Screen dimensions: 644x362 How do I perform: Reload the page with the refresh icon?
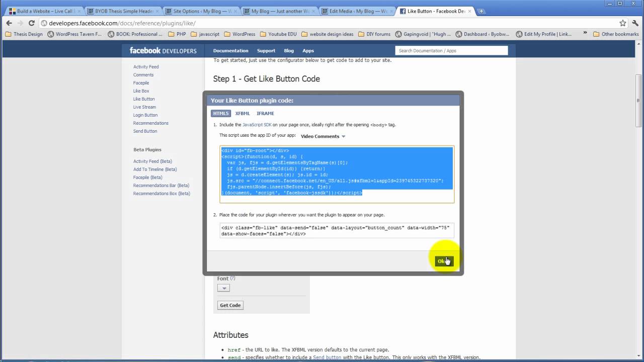31,23
